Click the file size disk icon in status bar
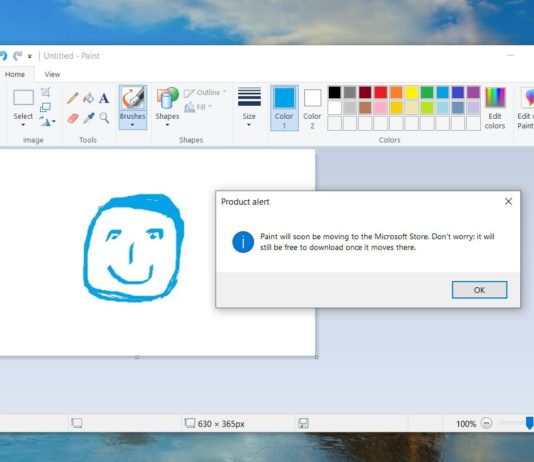Screen dimensions: 534x462 pos(303,423)
